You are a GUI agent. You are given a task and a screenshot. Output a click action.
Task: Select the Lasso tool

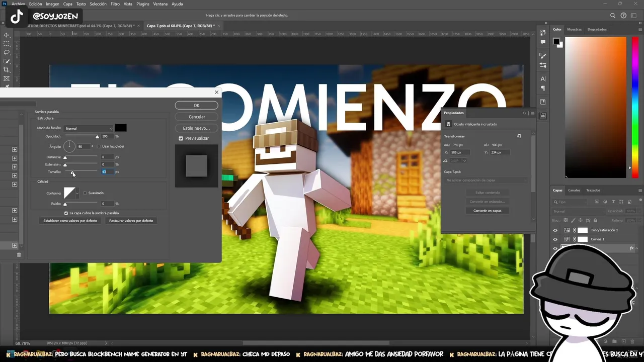[7, 52]
